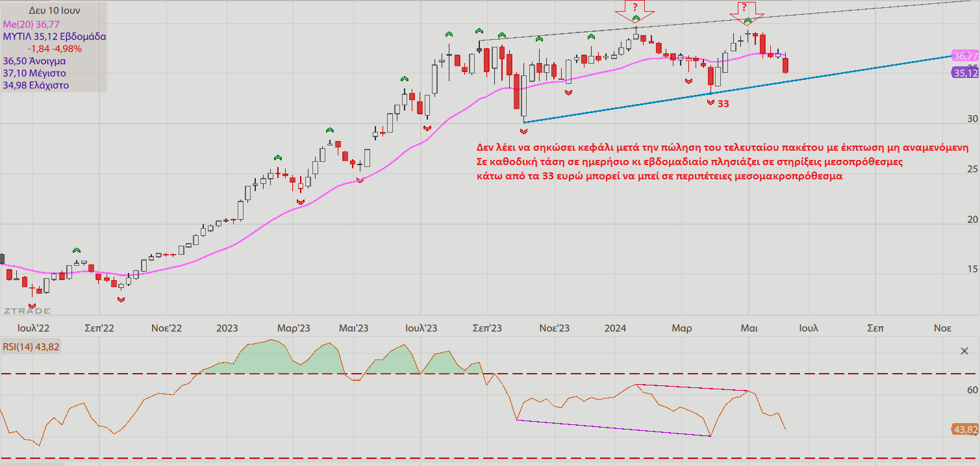Click the 25 price axis level
Viewport: 980px width, 466px height.
(973, 169)
